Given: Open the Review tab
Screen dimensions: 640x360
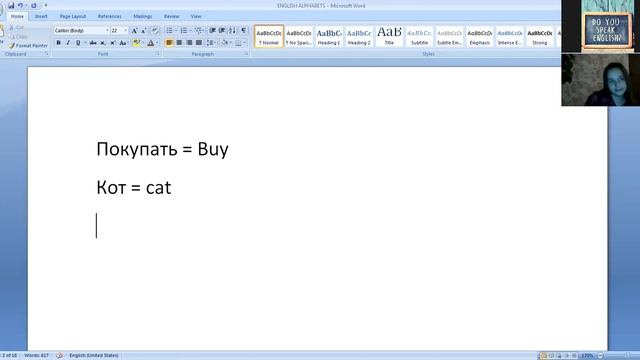Looking at the screenshot, I should point(171,16).
